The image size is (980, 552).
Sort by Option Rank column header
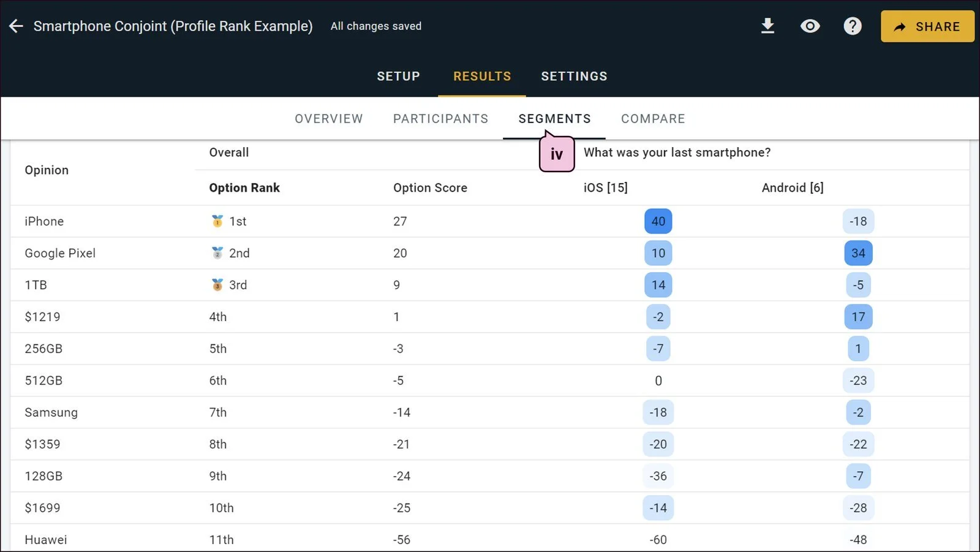pos(244,187)
